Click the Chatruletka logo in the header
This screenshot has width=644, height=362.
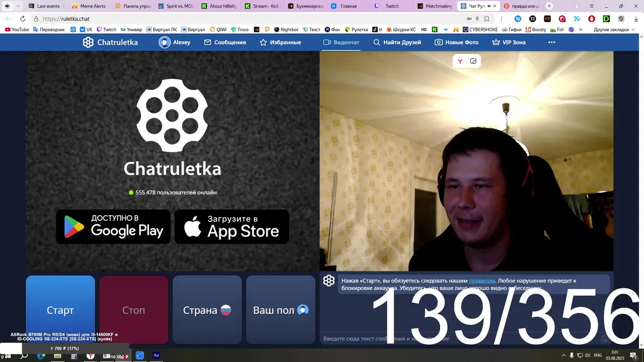click(x=110, y=42)
